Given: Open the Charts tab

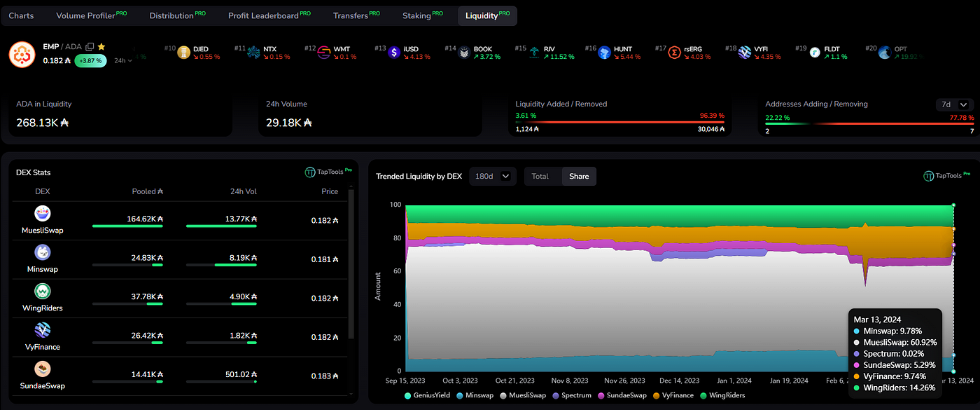Looking at the screenshot, I should pos(22,15).
